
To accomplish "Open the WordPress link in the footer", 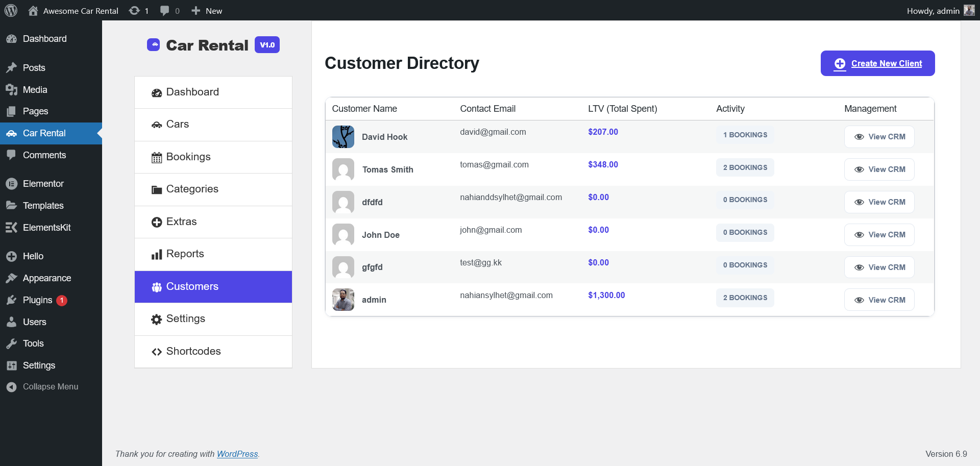I will [x=237, y=454].
